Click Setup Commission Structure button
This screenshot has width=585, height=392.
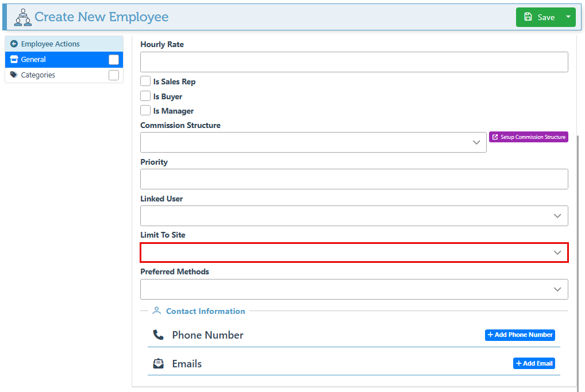[x=528, y=137]
